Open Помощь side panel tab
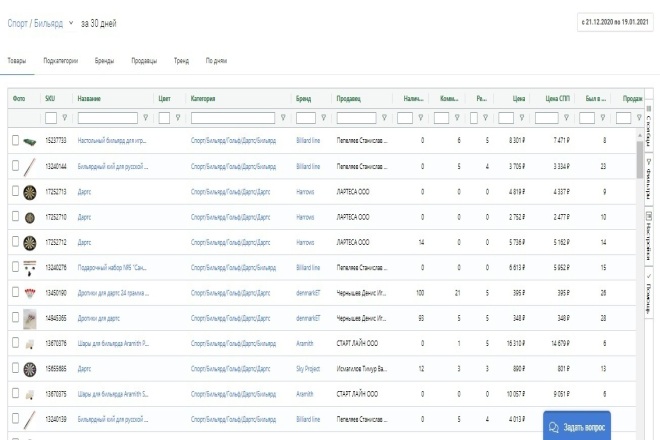The image size is (660, 440). click(649, 293)
